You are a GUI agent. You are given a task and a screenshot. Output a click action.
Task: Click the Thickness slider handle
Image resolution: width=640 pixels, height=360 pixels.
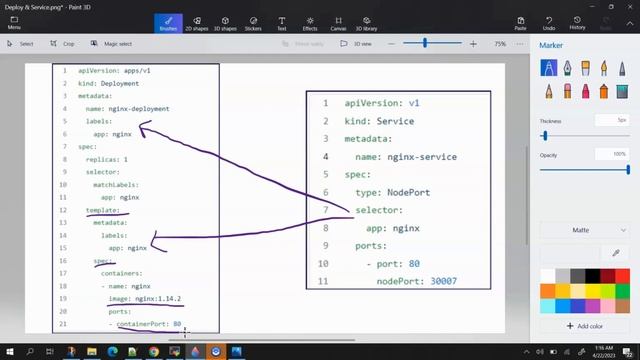coord(545,136)
